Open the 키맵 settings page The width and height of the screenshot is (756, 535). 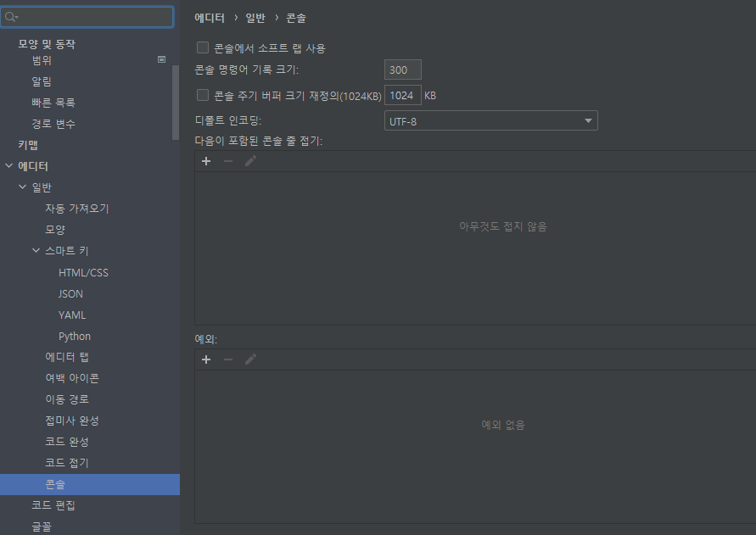28,145
